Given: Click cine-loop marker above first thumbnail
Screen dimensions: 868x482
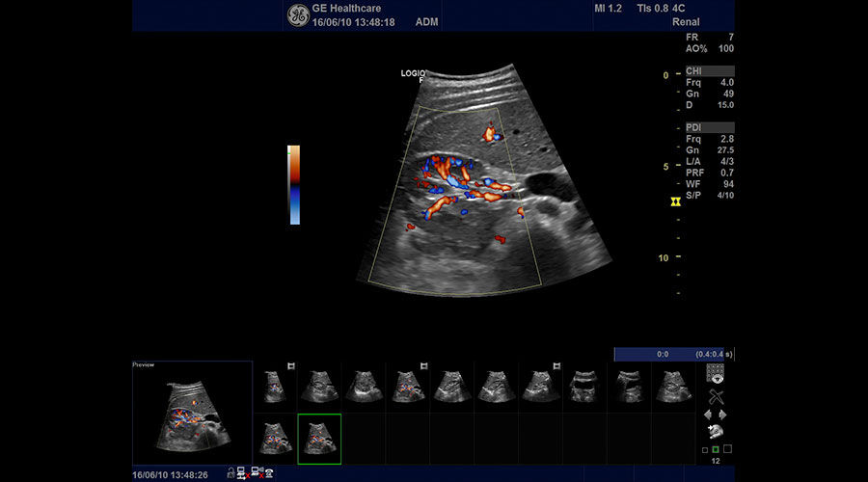Looking at the screenshot, I should 291,366.
